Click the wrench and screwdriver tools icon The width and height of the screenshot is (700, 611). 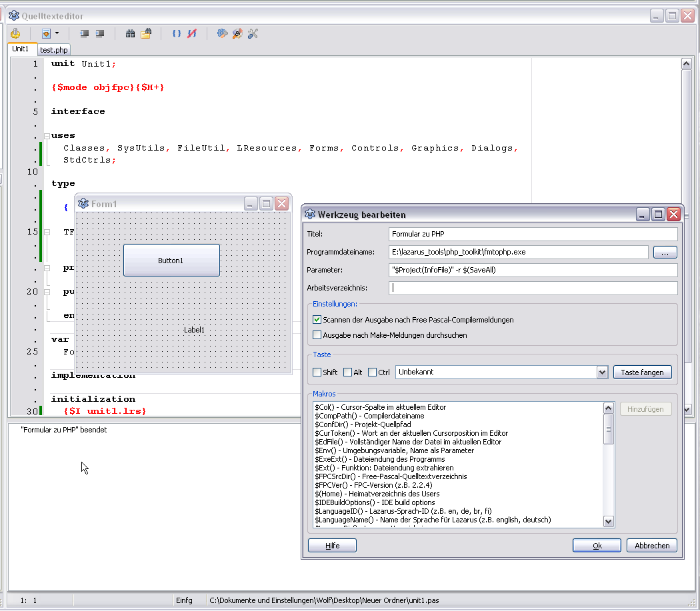click(x=253, y=33)
